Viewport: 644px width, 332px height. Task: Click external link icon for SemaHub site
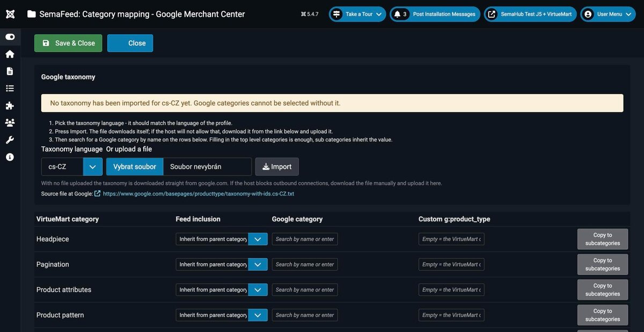pos(492,14)
